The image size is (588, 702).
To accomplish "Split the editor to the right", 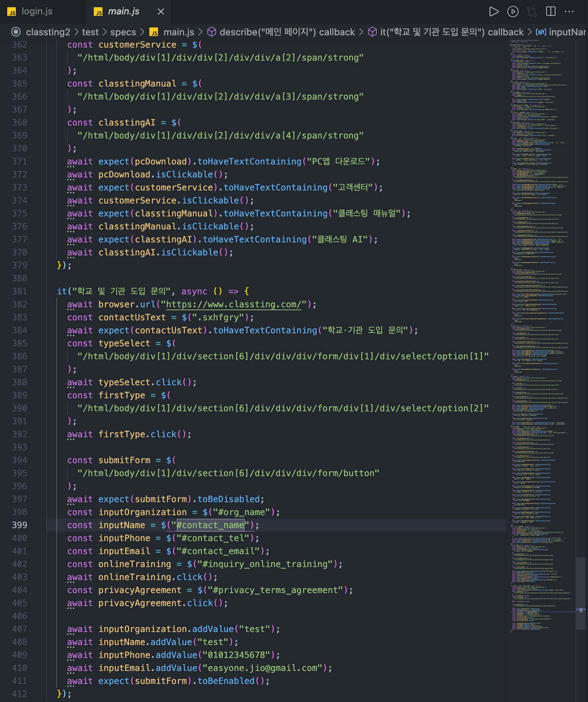I will [551, 11].
